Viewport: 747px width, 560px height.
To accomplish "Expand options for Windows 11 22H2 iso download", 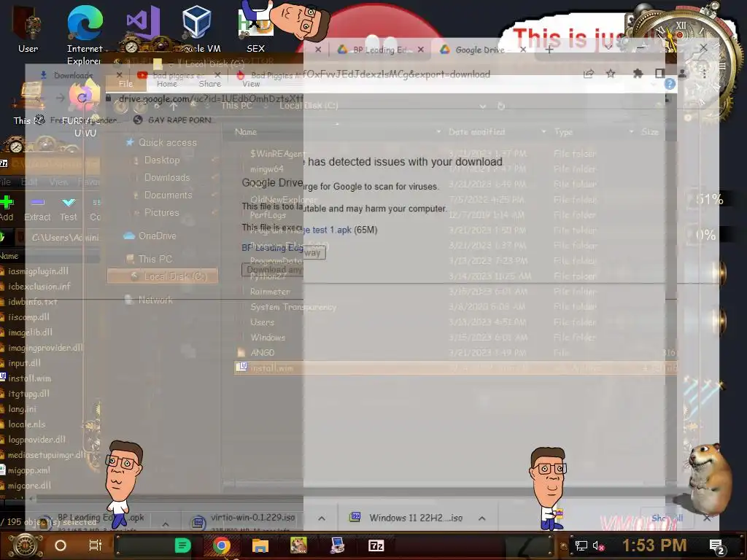I will 481,518.
